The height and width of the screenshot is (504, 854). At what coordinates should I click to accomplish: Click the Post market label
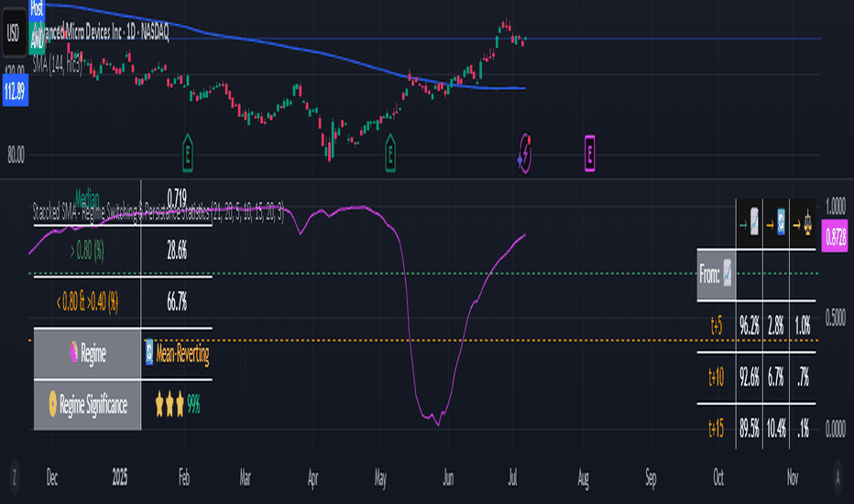[37, 9]
